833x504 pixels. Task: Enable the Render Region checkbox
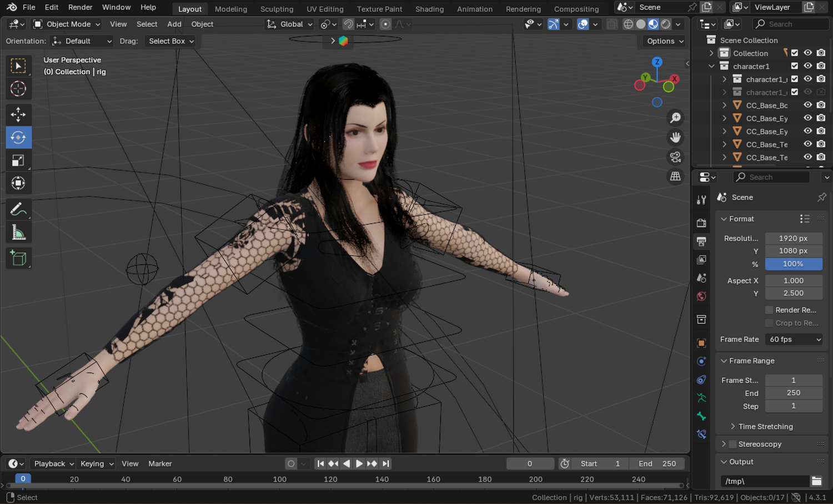pyautogui.click(x=769, y=310)
